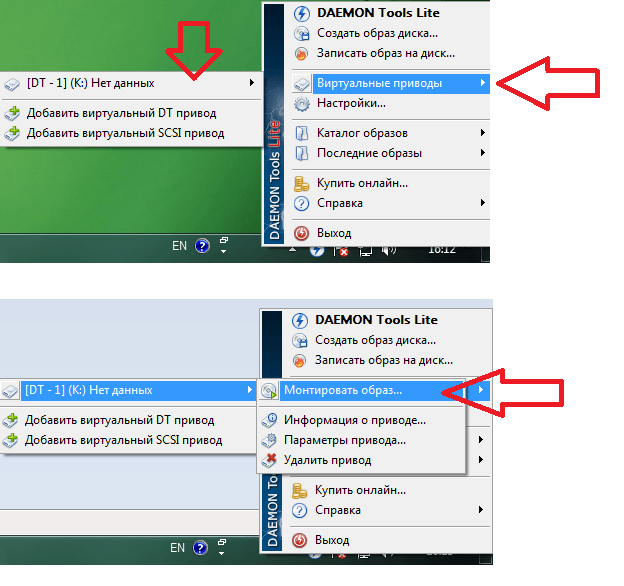Image resolution: width=624 pixels, height=586 pixels.
Task: Click the Купить онлайн coins icon in upper menu
Action: pos(301,183)
